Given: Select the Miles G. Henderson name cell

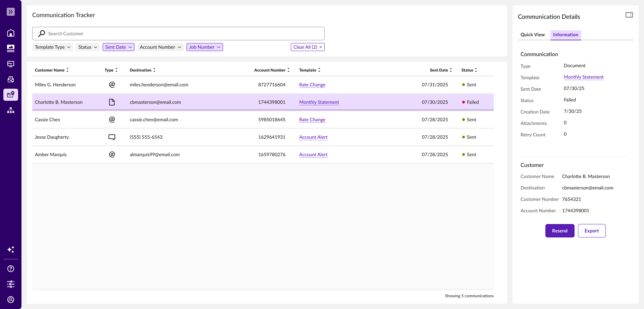Looking at the screenshot, I should [55, 85].
